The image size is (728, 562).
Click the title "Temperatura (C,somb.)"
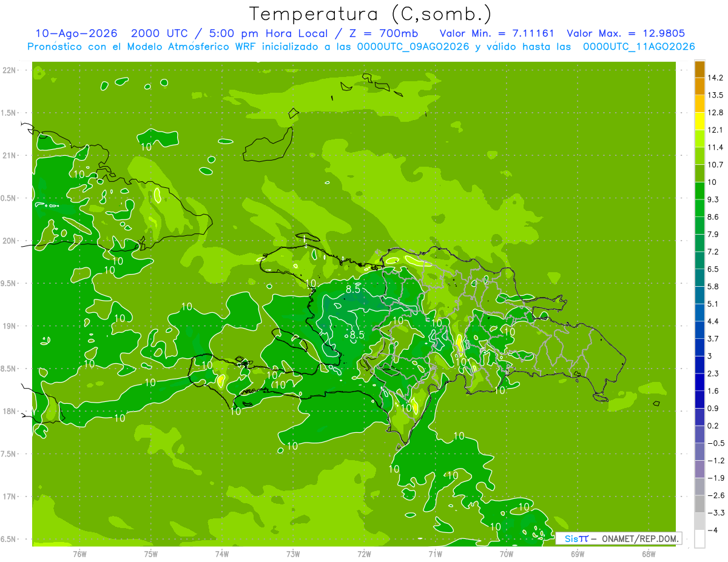tap(370, 15)
